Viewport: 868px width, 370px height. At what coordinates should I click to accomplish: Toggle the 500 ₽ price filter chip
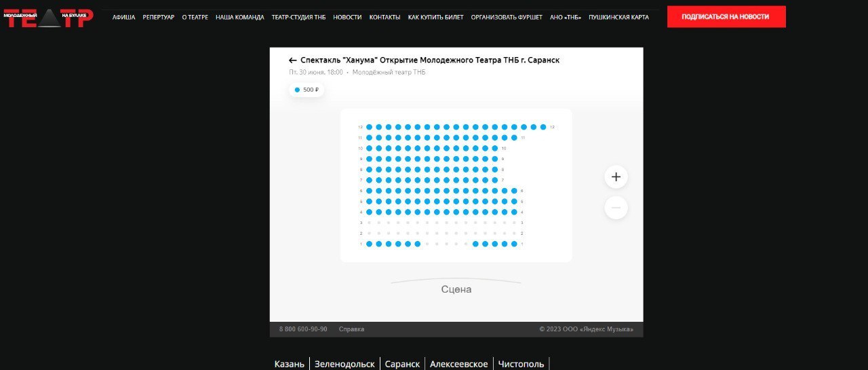pos(307,90)
